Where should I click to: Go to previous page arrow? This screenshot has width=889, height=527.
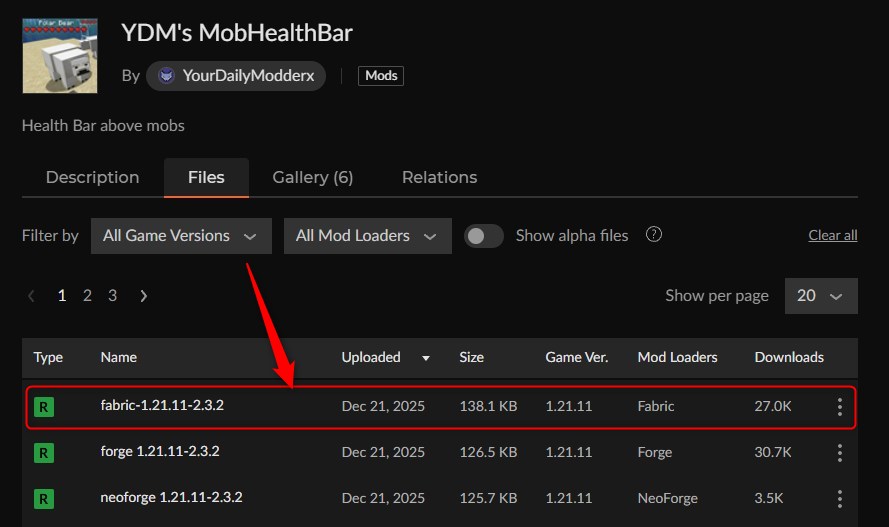32,296
